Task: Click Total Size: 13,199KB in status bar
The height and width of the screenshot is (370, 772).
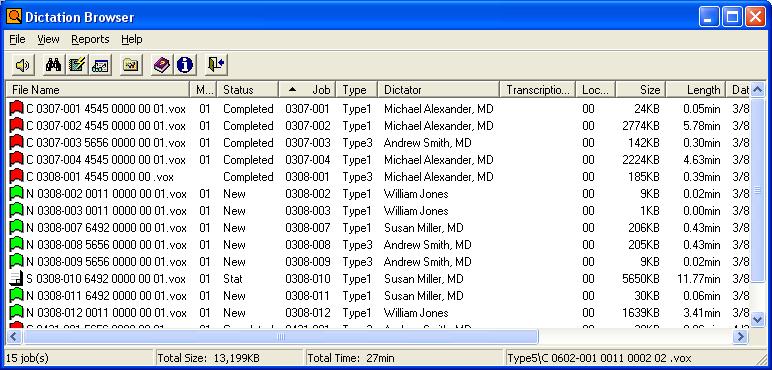Action: click(209, 358)
